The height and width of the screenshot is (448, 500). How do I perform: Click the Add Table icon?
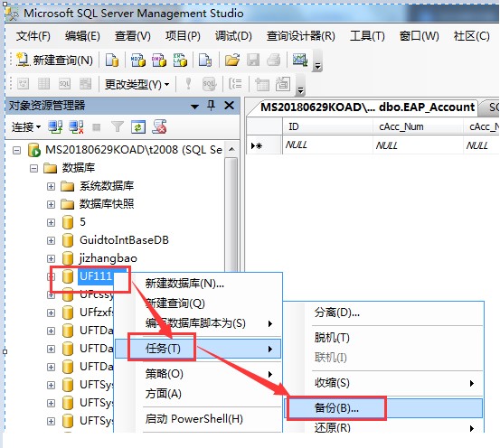tap(262, 84)
